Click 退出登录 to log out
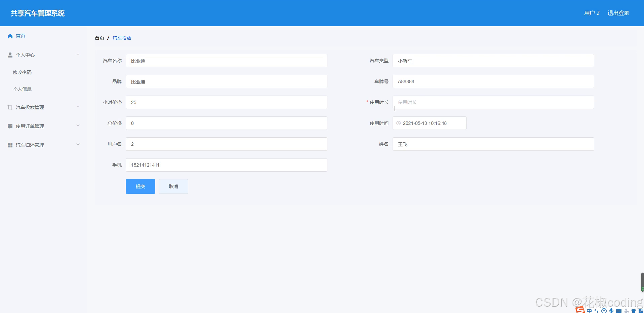The height and width of the screenshot is (313, 644). click(x=618, y=13)
